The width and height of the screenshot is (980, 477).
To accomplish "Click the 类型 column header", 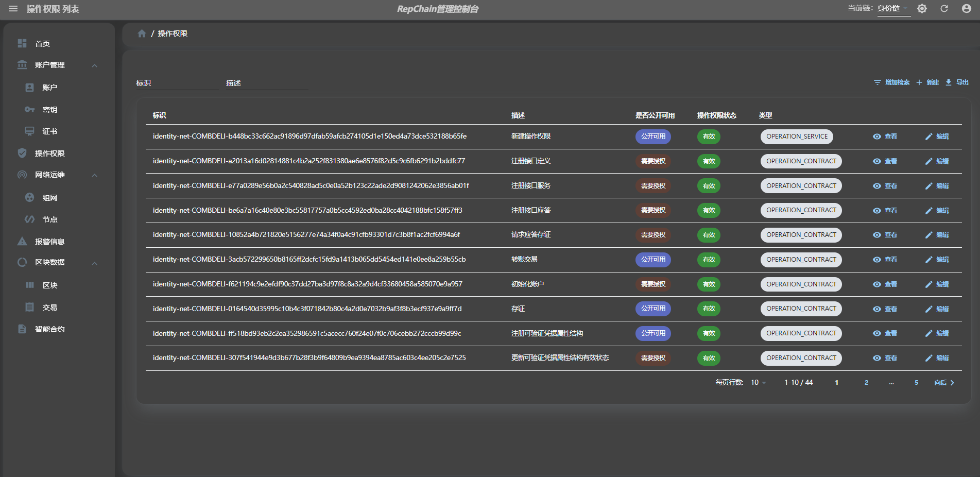I will click(x=765, y=115).
